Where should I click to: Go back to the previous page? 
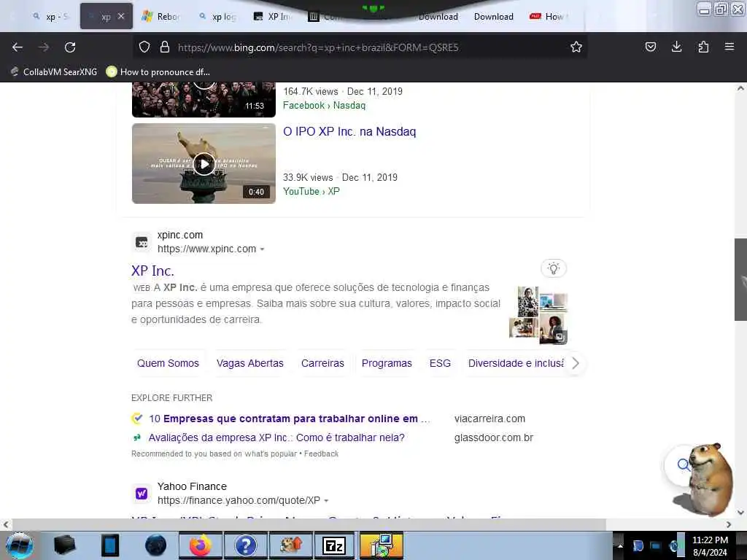pyautogui.click(x=18, y=47)
